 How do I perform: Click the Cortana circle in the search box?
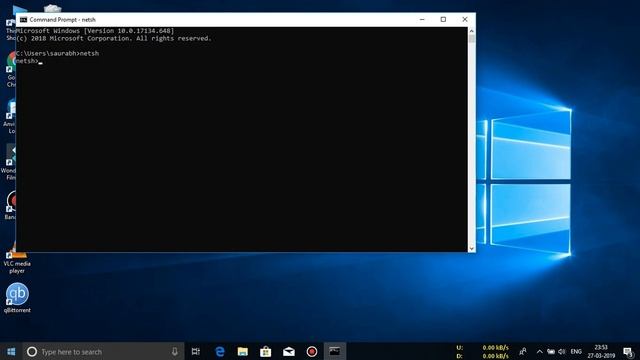pos(32,351)
